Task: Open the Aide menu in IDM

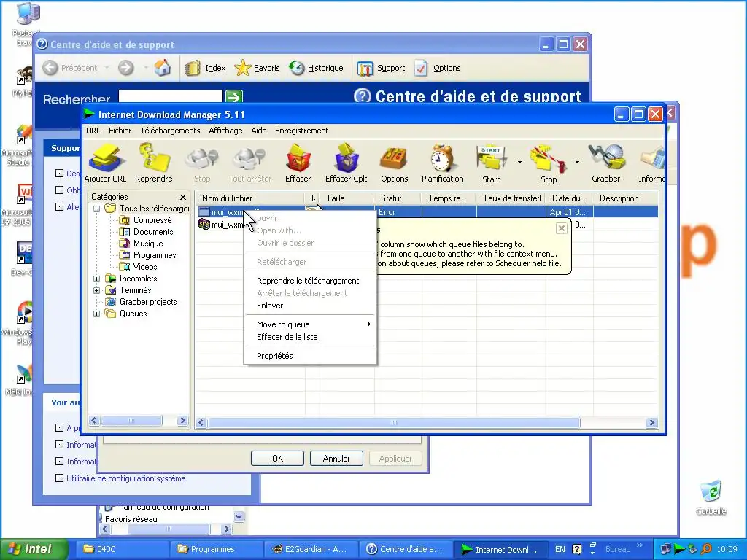Action: click(259, 131)
